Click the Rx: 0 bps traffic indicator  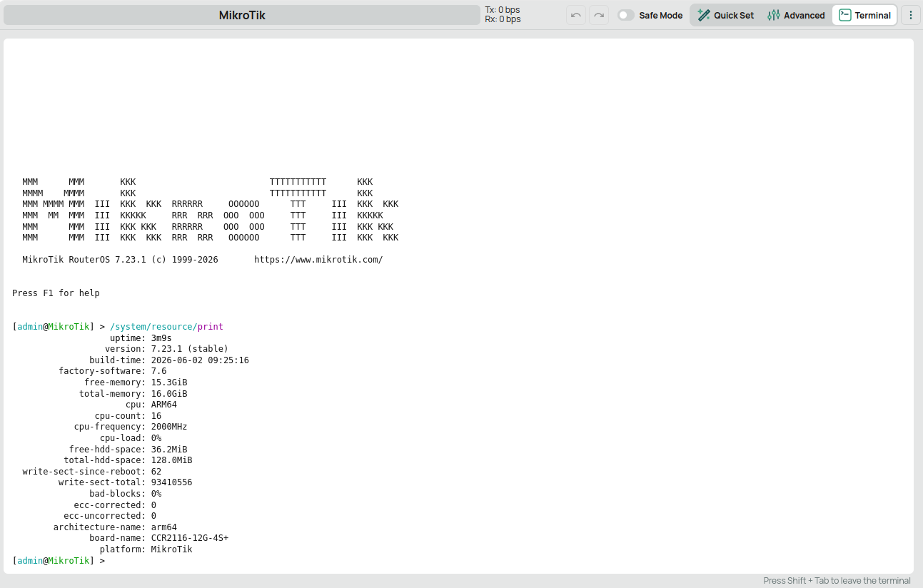tap(503, 19)
